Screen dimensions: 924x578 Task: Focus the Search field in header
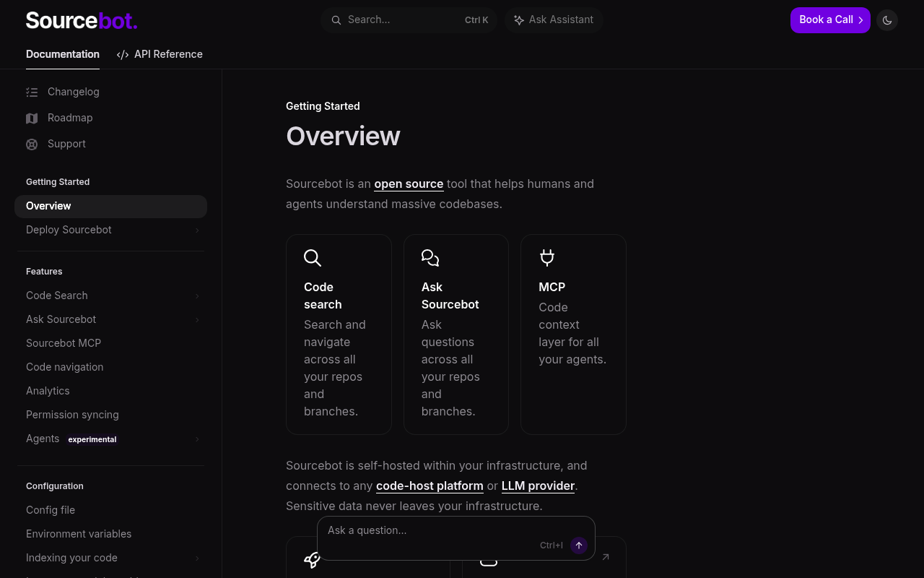click(x=409, y=20)
